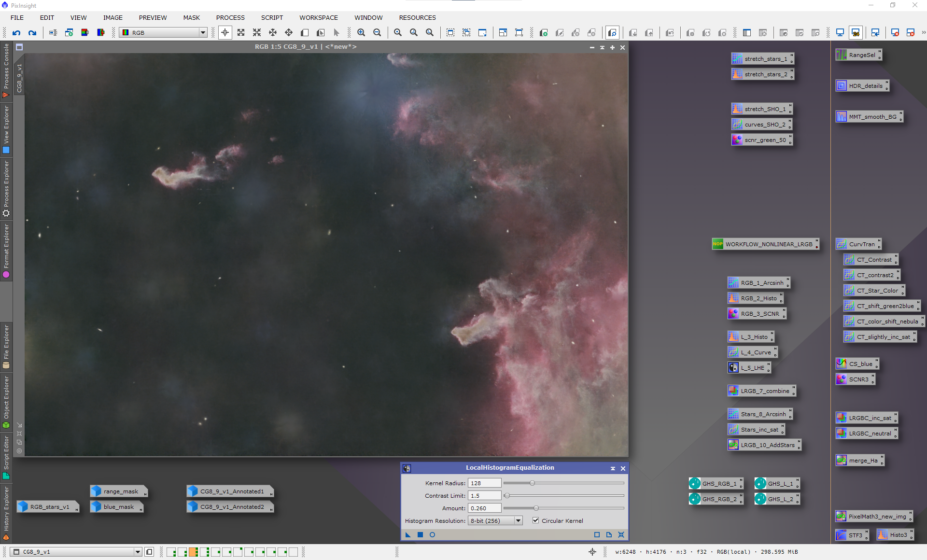
Task: Open the Histogram Resolution dropdown
Action: pos(495,521)
